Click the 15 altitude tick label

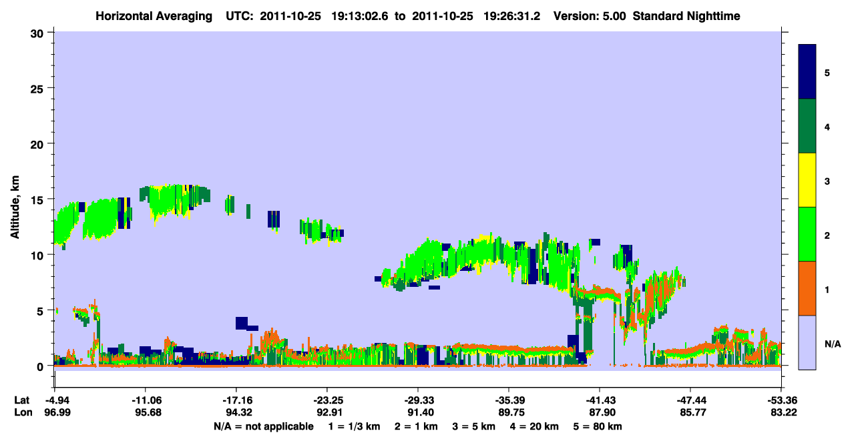[x=39, y=199]
